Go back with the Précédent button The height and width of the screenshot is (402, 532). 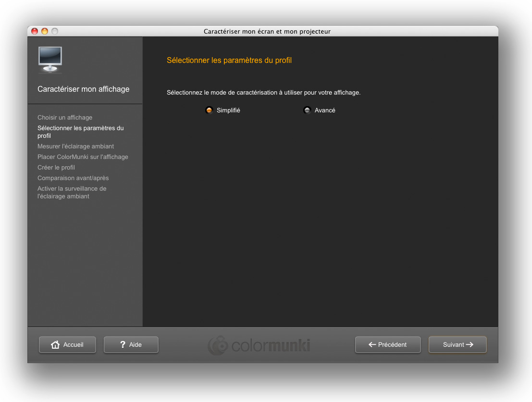[x=388, y=344]
